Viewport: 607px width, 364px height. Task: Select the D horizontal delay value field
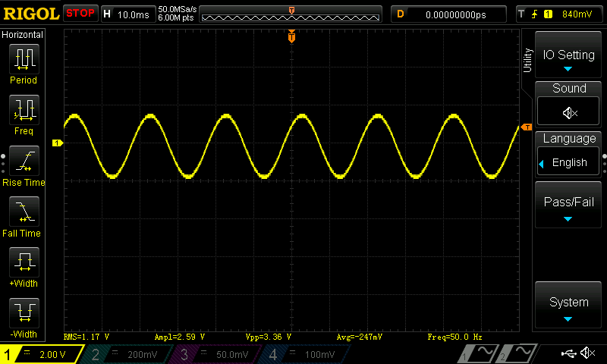[x=448, y=14]
